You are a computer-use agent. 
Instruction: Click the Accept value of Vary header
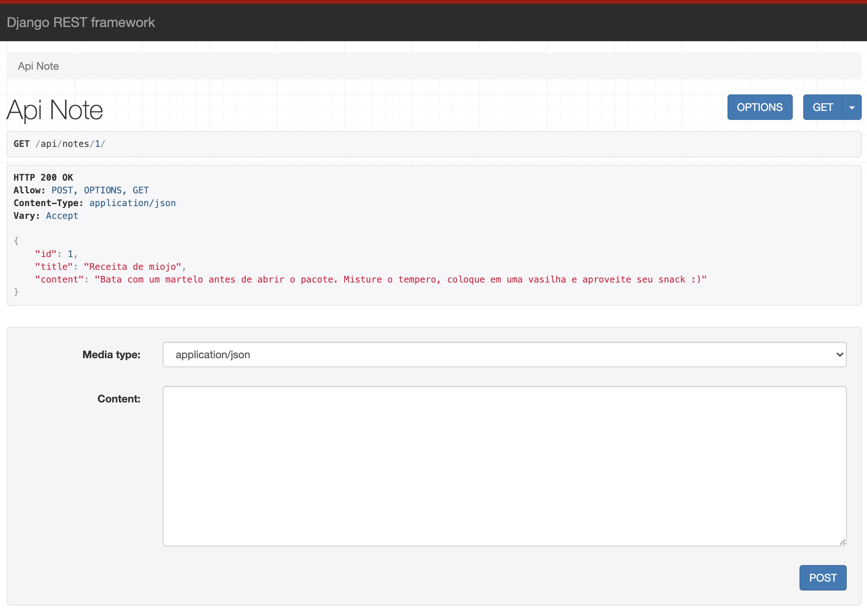coord(62,216)
